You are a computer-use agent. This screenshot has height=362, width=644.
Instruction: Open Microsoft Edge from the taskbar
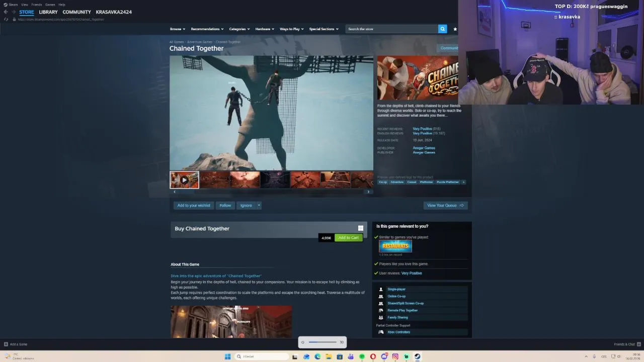(x=317, y=356)
